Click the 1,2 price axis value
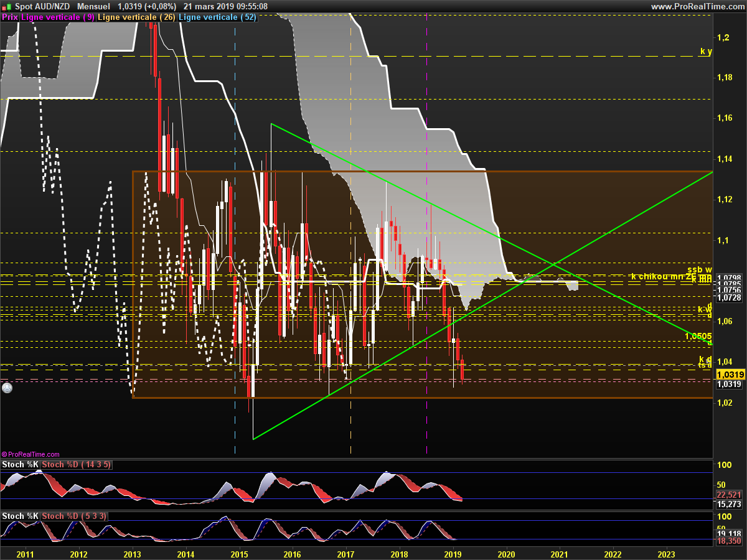Screen dimensions: 747x560 click(722, 38)
